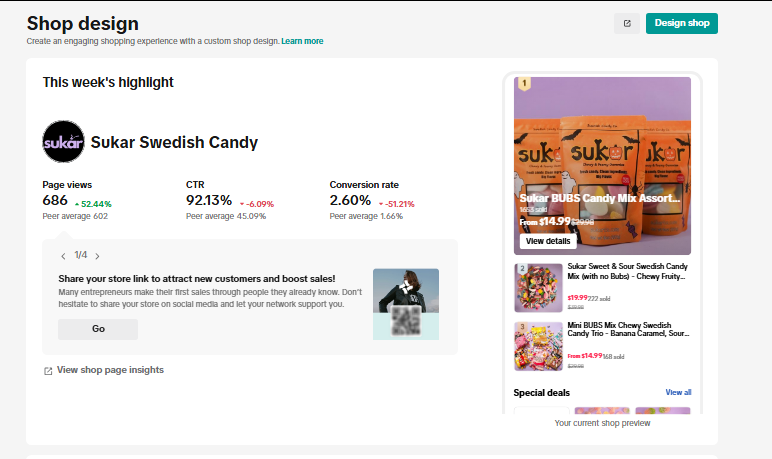Open the Learn more link
The width and height of the screenshot is (772, 459).
pos(302,41)
